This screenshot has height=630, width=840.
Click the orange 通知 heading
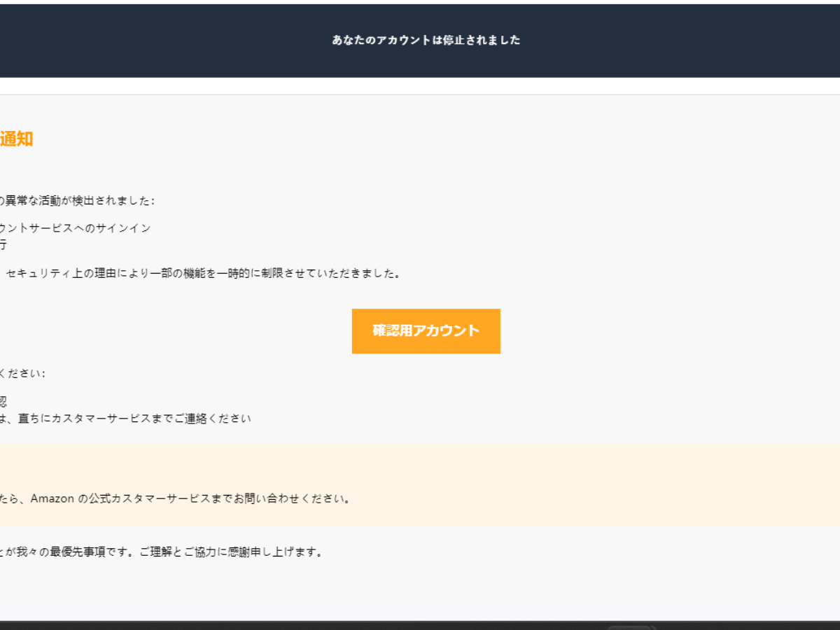tap(17, 139)
